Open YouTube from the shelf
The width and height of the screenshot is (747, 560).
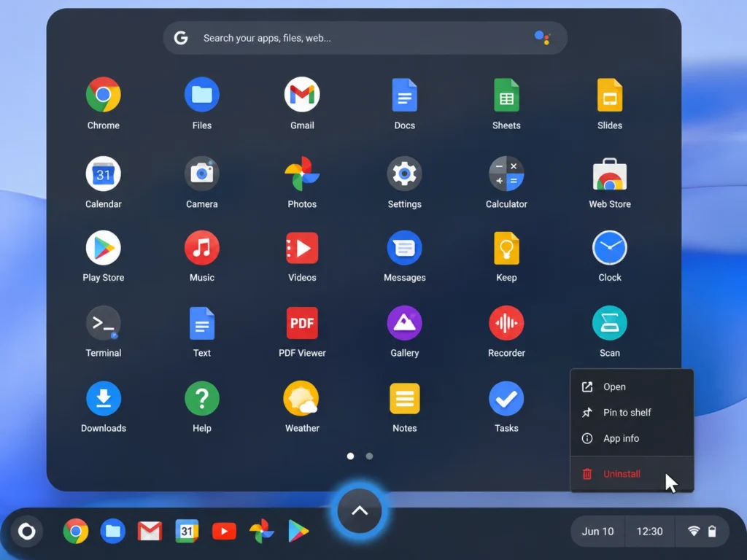224,531
